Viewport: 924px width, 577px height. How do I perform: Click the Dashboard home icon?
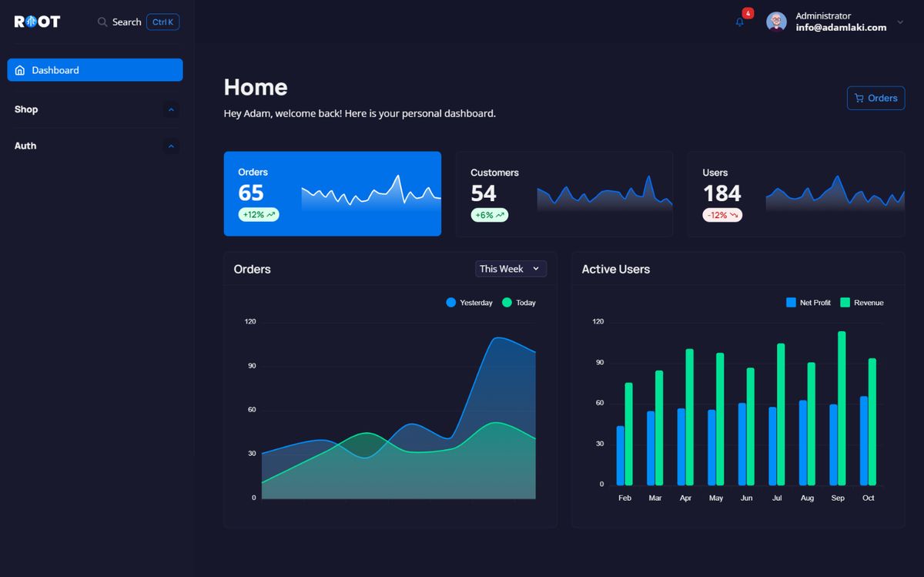(x=20, y=70)
